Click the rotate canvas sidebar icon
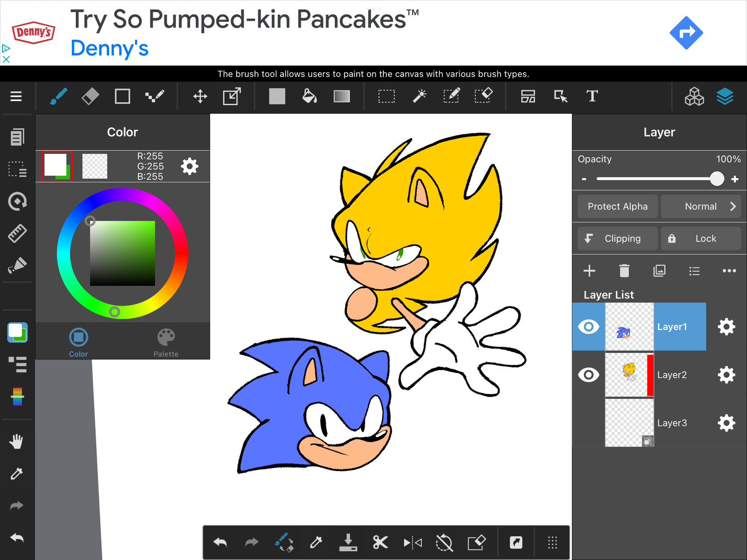The image size is (747, 560). (x=17, y=201)
